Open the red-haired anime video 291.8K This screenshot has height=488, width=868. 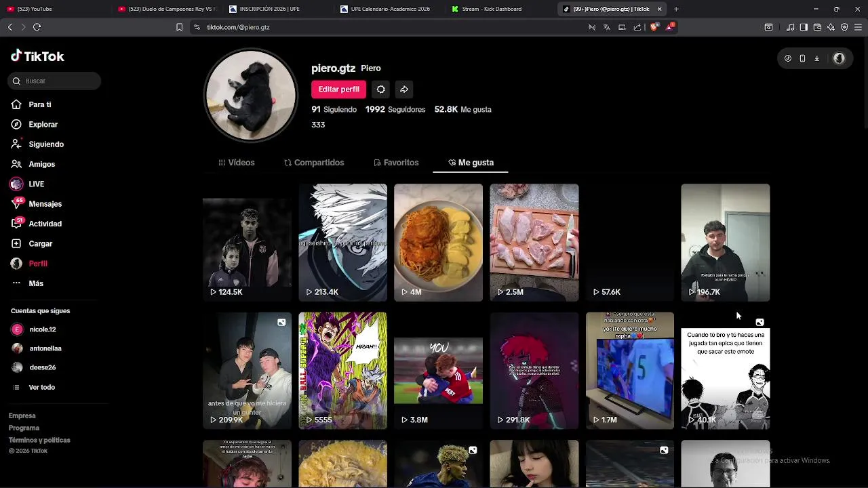coord(534,371)
